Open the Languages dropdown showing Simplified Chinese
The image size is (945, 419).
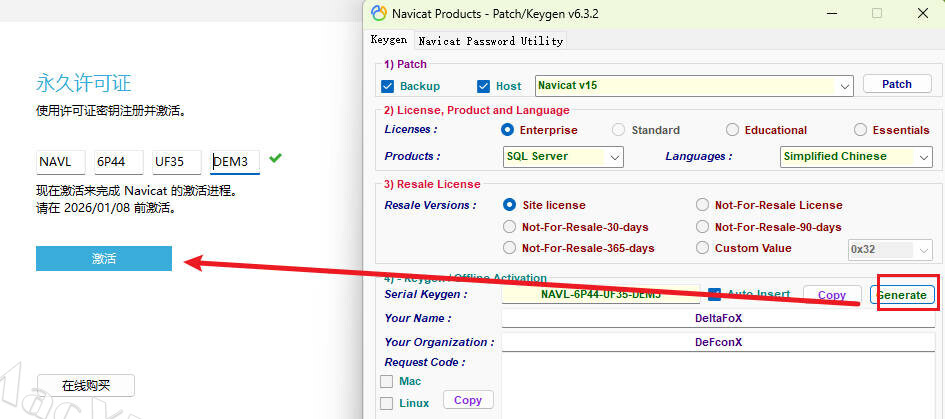[922, 157]
